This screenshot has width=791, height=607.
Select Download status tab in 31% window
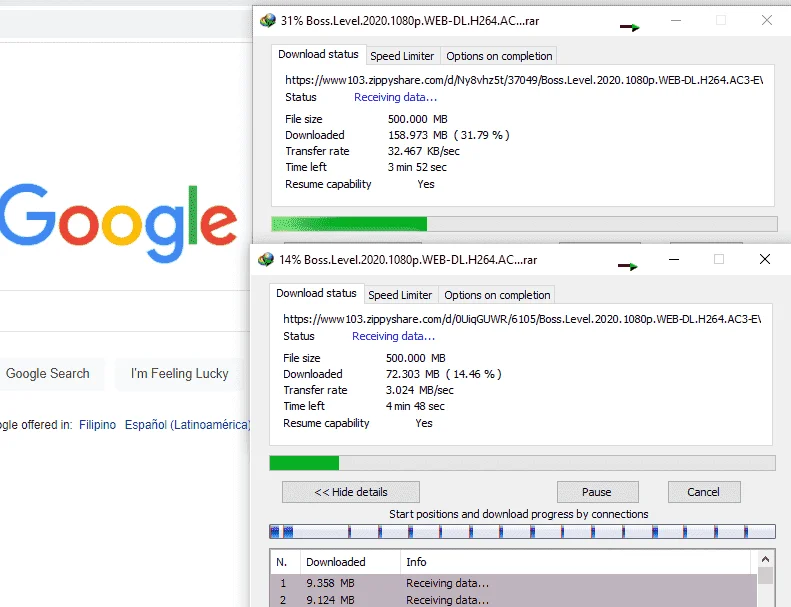click(318, 54)
